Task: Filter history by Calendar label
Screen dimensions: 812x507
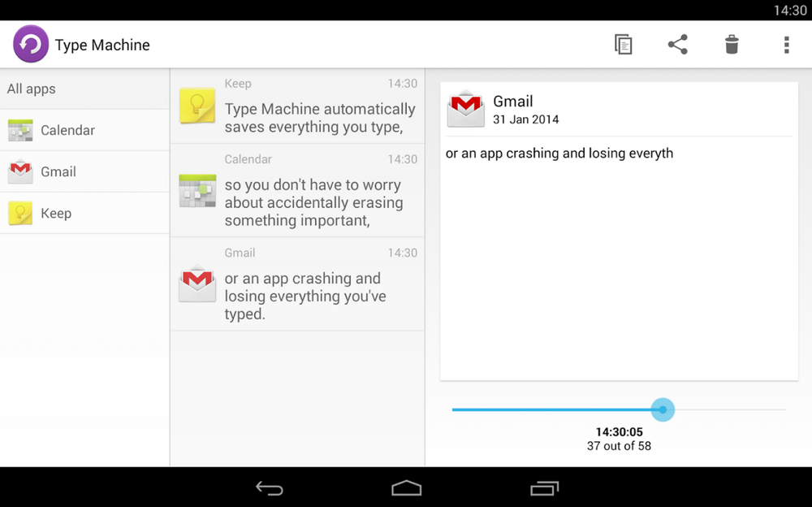Action: click(x=67, y=130)
